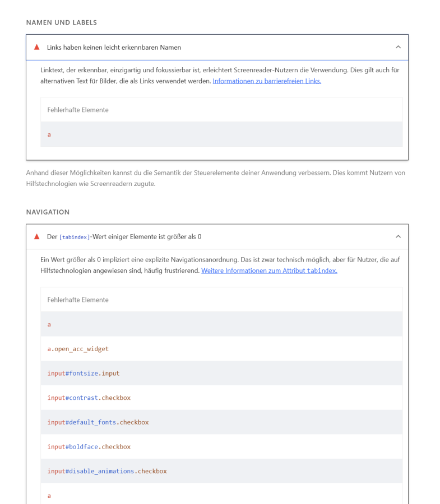The image size is (440, 504).
Task: Select the a.open_acc_widget element row
Action: (x=78, y=349)
